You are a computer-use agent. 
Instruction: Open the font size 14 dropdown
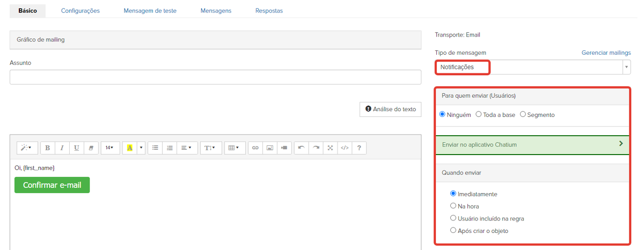tap(110, 148)
